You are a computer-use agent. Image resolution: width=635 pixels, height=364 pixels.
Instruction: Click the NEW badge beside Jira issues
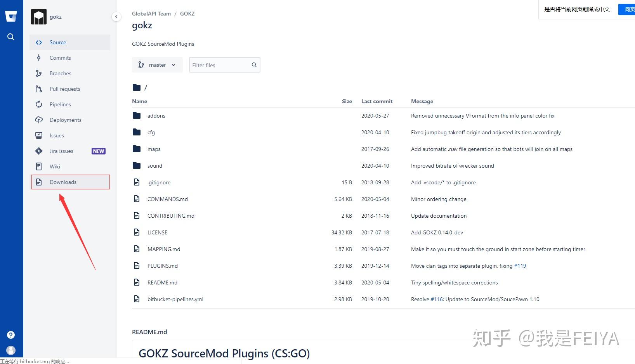[99, 151]
